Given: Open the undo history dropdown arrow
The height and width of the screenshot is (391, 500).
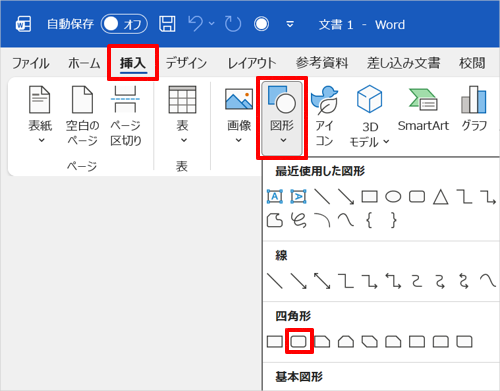Looking at the screenshot, I should [x=212, y=24].
